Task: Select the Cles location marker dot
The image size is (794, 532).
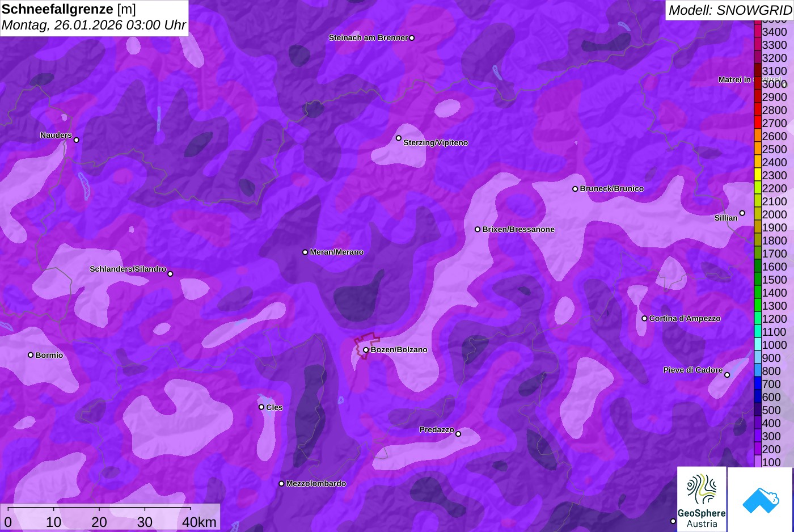Action: (x=261, y=407)
